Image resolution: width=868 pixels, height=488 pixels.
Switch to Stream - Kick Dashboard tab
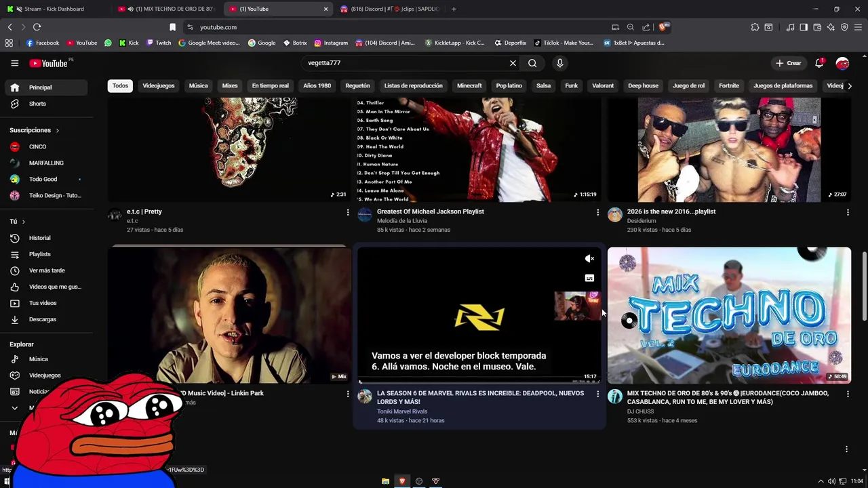(x=54, y=9)
